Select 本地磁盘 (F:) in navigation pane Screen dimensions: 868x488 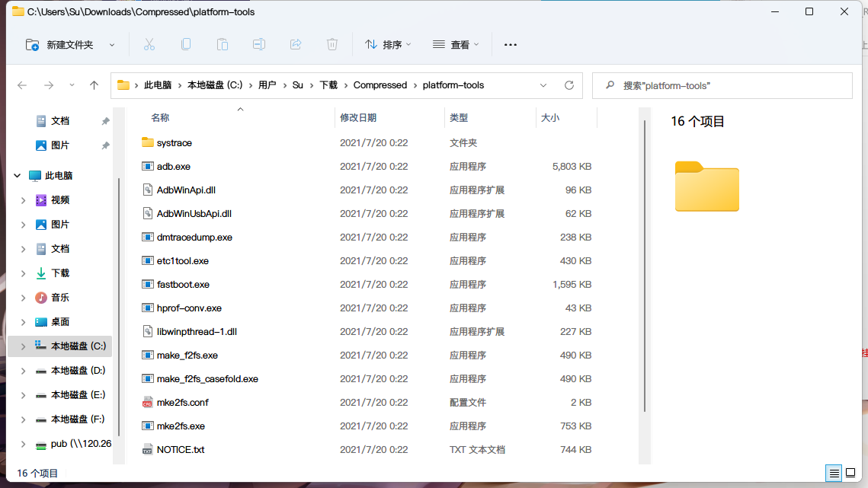(78, 419)
